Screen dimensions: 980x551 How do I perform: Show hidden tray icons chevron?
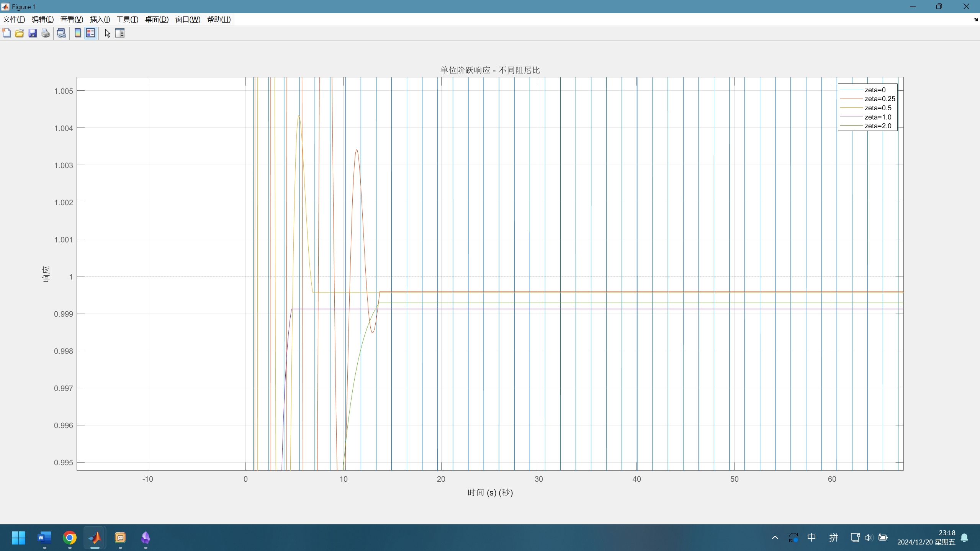click(775, 538)
